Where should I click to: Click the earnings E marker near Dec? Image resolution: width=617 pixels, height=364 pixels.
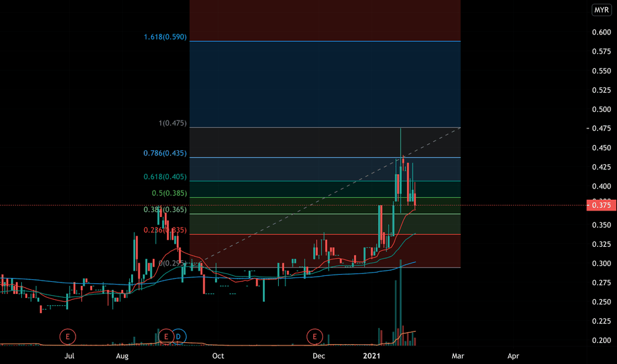[315, 337]
